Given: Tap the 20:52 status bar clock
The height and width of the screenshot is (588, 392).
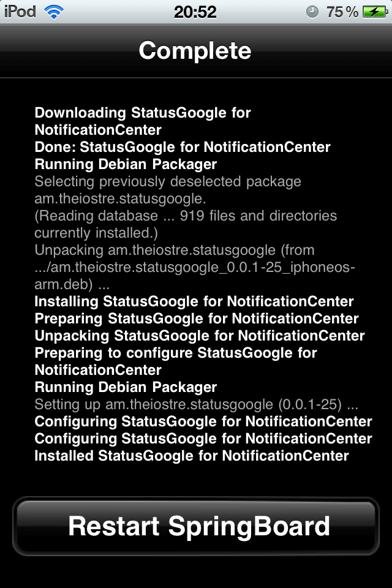Looking at the screenshot, I should click(195, 12).
